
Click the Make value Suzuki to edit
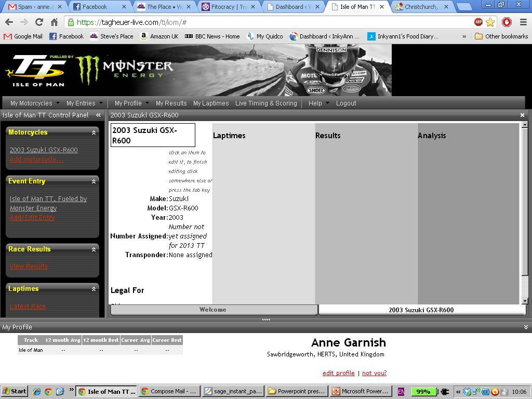tap(179, 199)
